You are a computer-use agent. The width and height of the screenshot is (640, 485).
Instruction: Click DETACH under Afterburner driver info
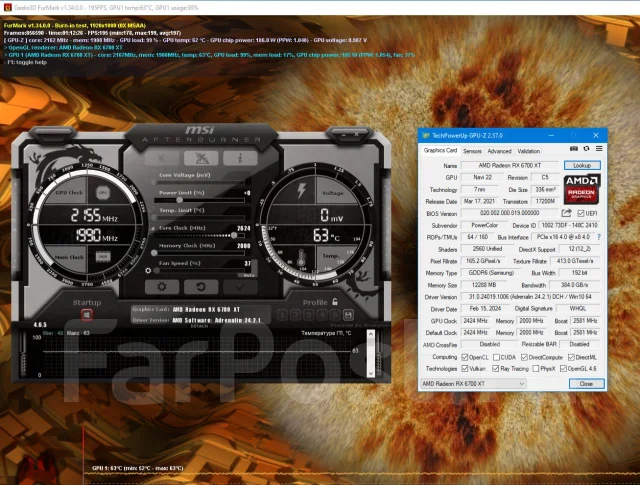point(199,326)
